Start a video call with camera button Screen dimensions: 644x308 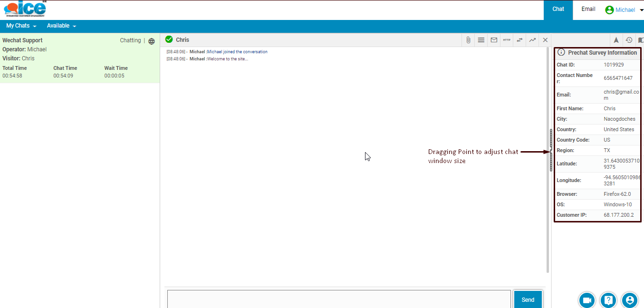coord(587,300)
